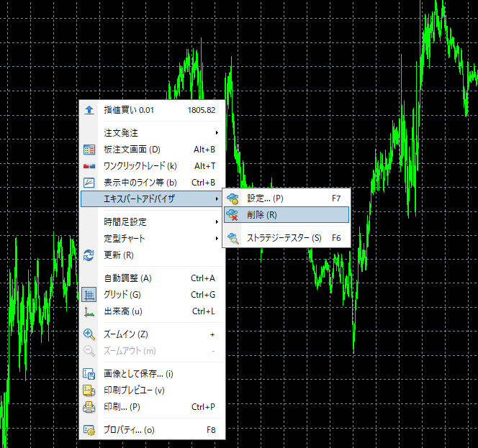Click the 印刷 printer icon

click(x=89, y=407)
